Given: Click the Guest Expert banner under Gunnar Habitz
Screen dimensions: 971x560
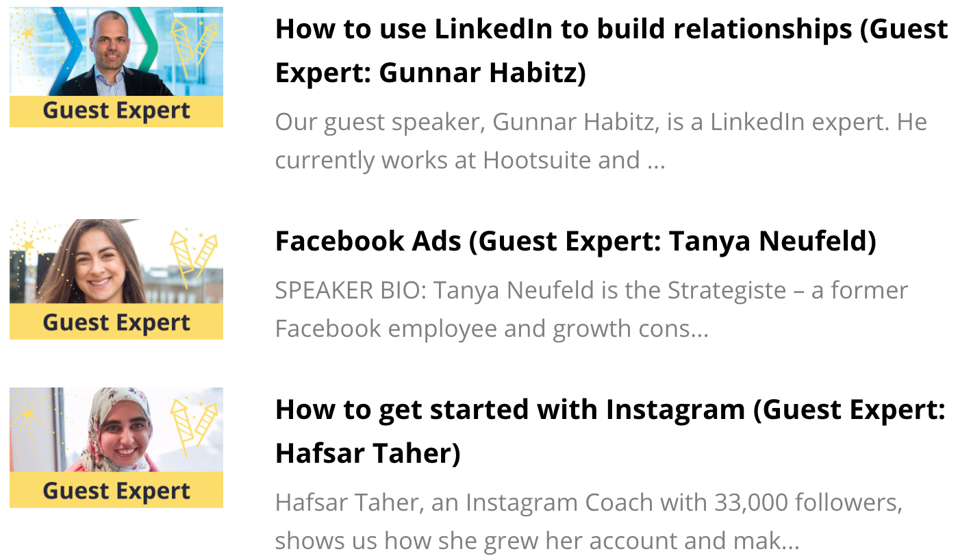Looking at the screenshot, I should click(x=116, y=112).
